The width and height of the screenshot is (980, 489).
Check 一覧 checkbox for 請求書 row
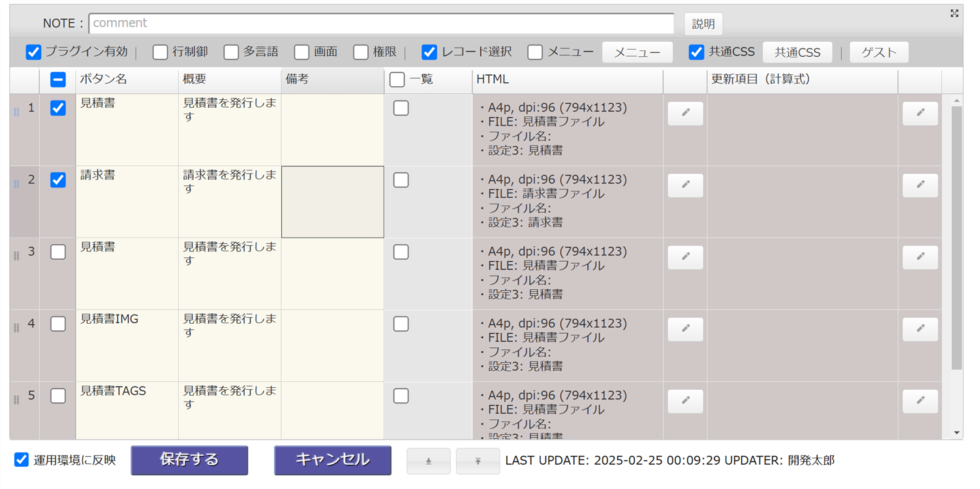coord(401,180)
